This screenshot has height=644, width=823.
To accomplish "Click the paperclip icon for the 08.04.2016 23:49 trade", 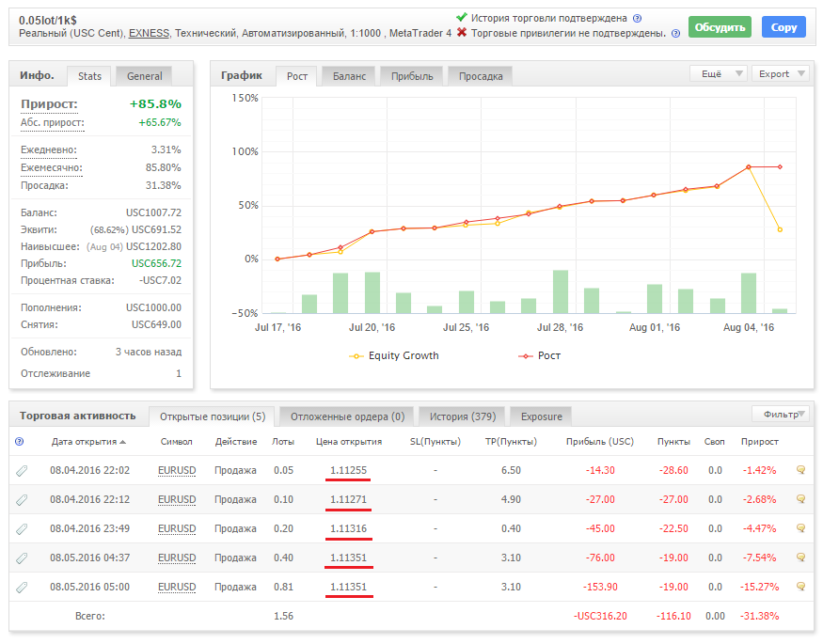I will (22, 529).
